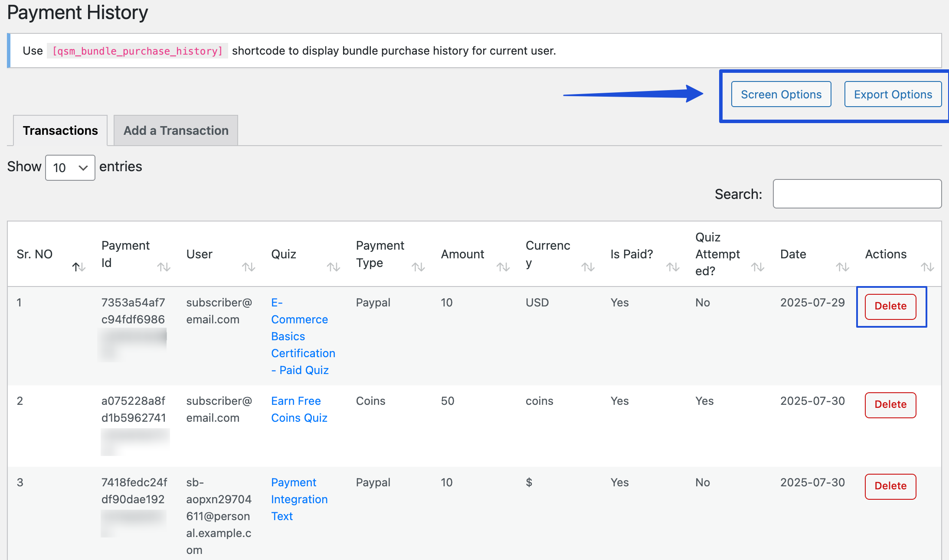Click the Quiz column sort icon

(x=333, y=267)
